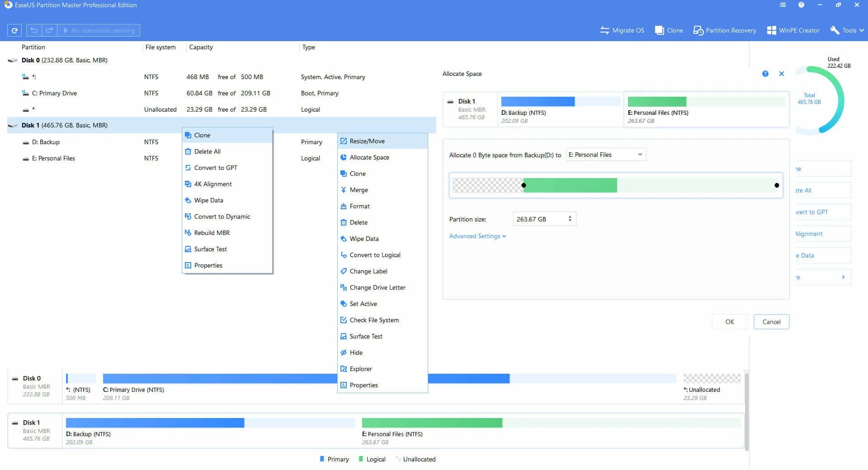The height and width of the screenshot is (470, 868).
Task: Select Delete All from disk menu
Action: [227, 151]
